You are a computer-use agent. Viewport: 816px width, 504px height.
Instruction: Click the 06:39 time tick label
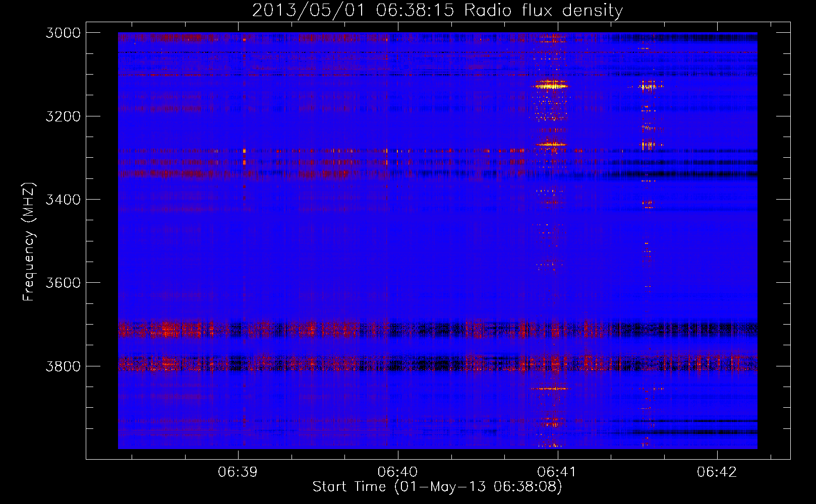coord(238,472)
